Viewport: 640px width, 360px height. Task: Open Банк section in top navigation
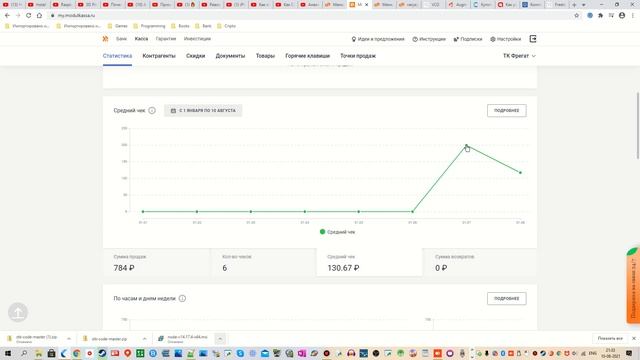(121, 39)
